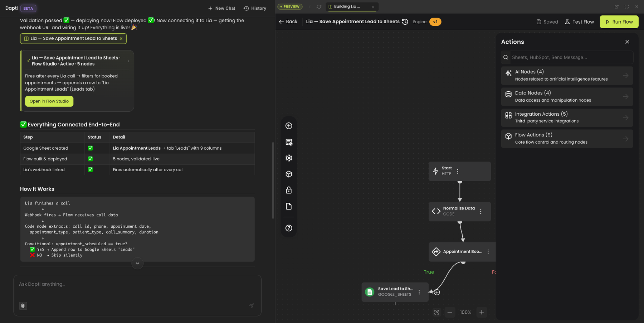Click the fit-to-view canvas icon
The image size is (644, 323).
436,312
